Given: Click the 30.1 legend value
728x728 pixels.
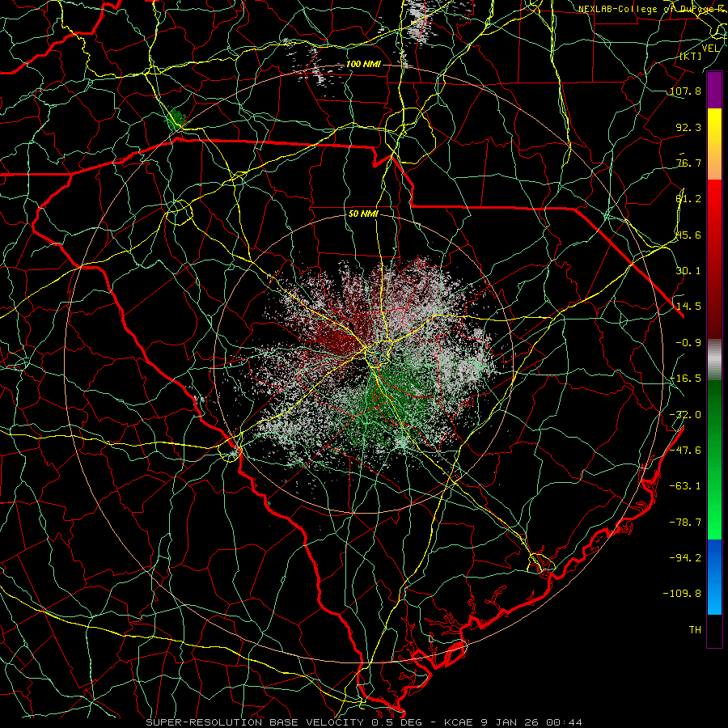Looking at the screenshot, I should [688, 270].
